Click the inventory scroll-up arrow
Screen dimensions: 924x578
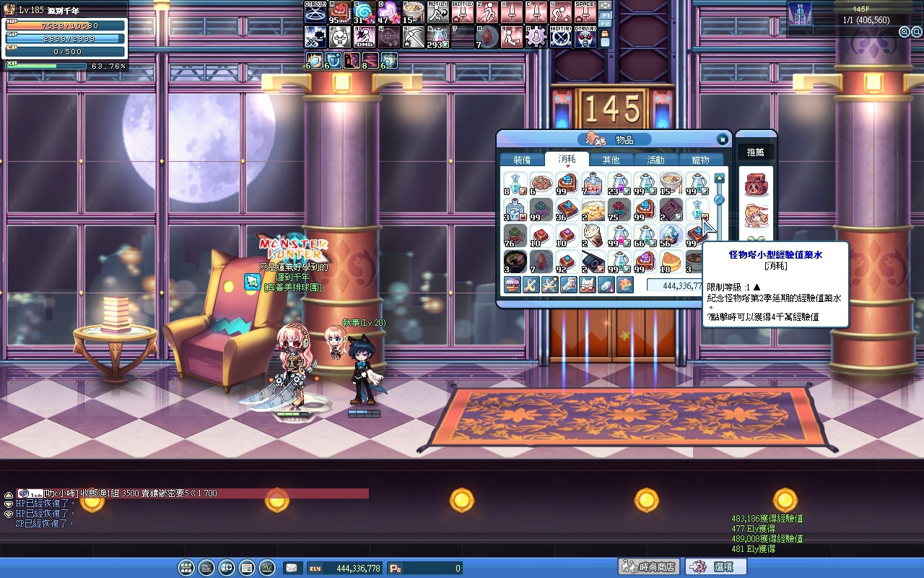coord(719,178)
